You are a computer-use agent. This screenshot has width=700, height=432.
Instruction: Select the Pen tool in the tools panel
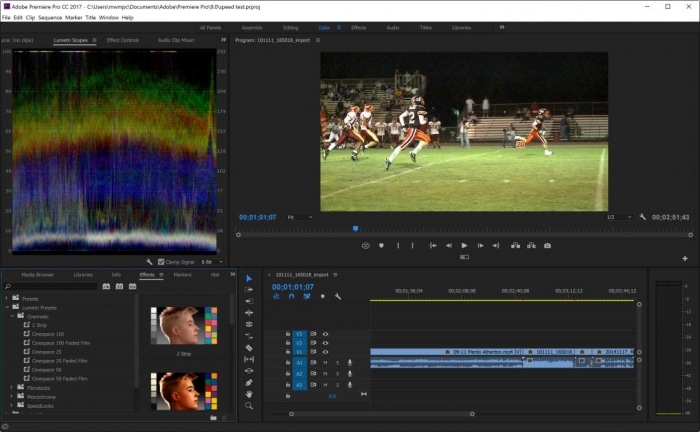click(249, 382)
